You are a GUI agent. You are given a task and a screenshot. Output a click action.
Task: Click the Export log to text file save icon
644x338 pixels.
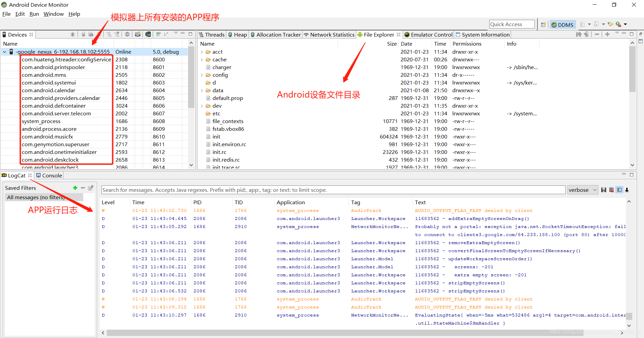(x=604, y=190)
